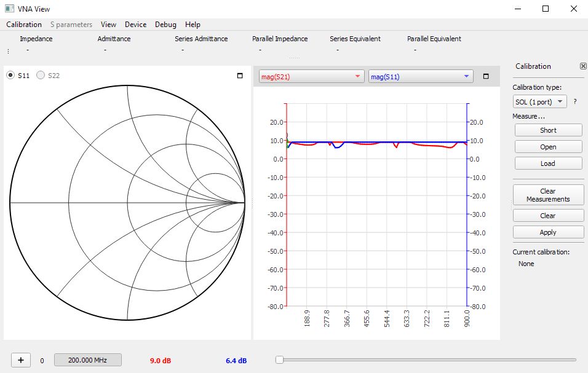The width and height of the screenshot is (588, 373).
Task: Measure the Open calibration standard
Action: (x=548, y=147)
